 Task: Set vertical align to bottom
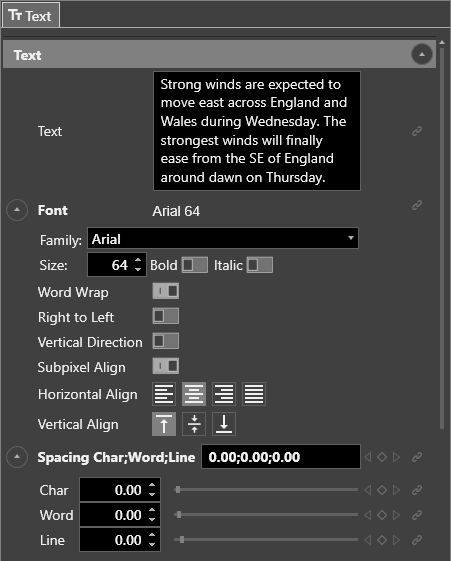pos(224,424)
